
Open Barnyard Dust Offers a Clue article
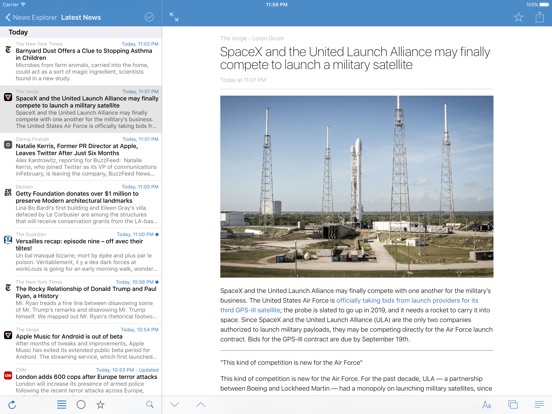(81, 62)
